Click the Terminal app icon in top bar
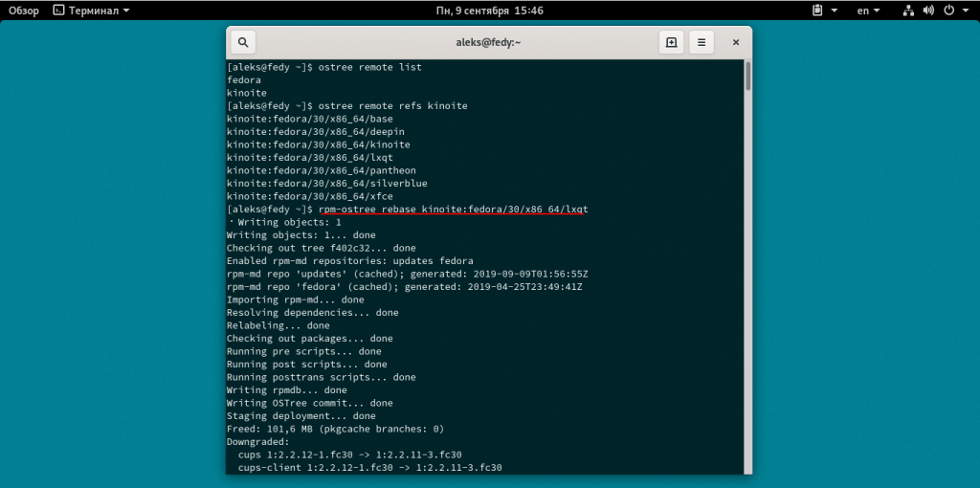 click(58, 11)
